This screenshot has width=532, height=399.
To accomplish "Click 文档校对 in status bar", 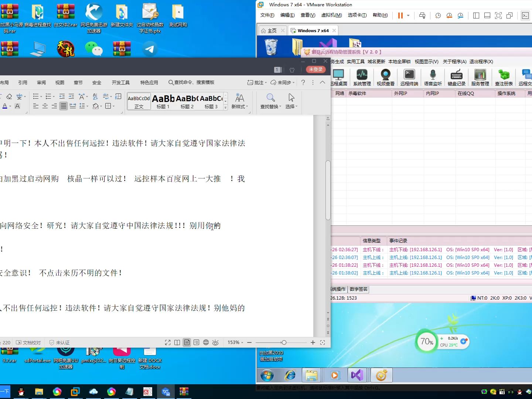I will pyautogui.click(x=28, y=342).
